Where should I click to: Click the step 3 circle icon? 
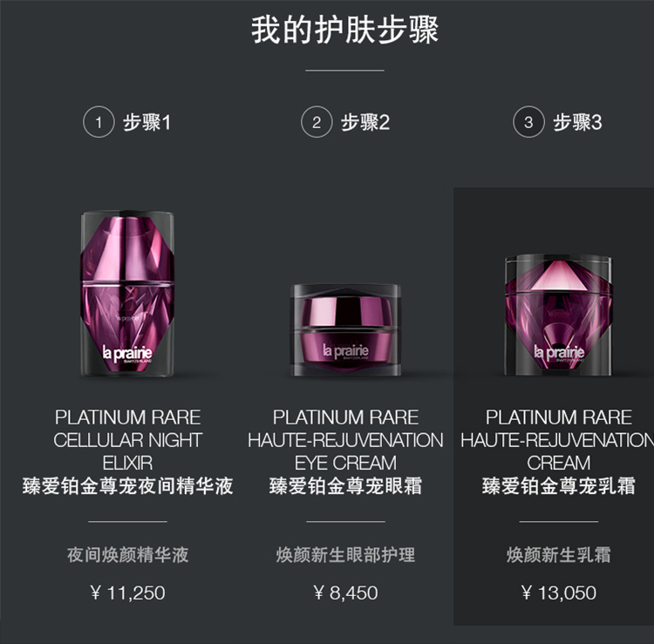click(x=529, y=122)
